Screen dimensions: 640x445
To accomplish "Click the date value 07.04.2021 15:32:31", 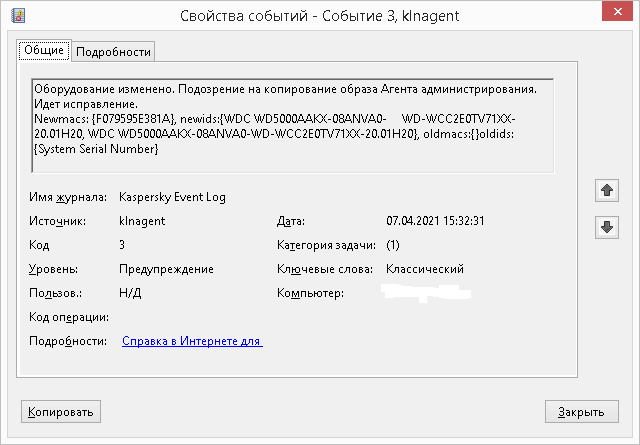I will [x=435, y=221].
